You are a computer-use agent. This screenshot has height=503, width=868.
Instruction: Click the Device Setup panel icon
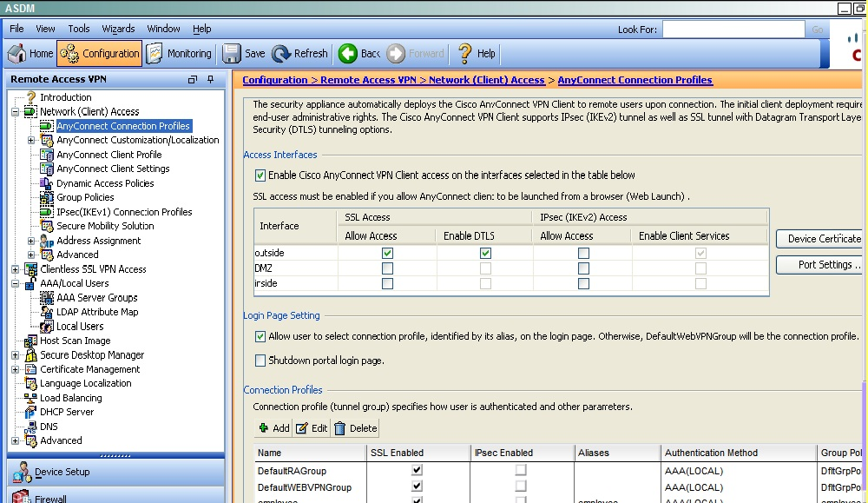click(22, 472)
